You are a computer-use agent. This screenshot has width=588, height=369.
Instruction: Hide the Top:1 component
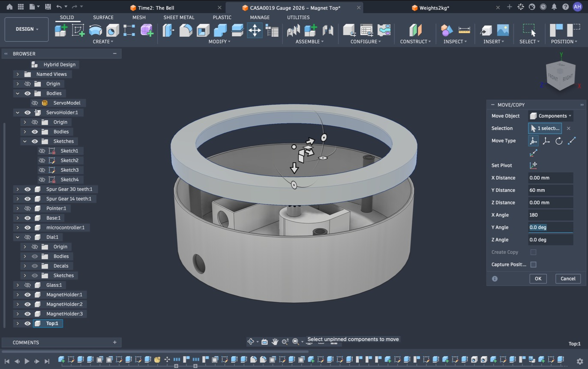click(27, 324)
